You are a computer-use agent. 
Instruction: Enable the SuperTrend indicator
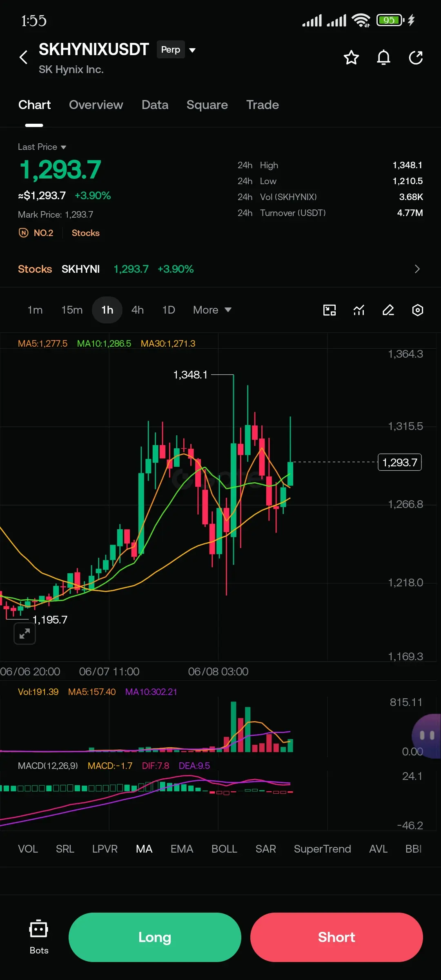point(322,849)
